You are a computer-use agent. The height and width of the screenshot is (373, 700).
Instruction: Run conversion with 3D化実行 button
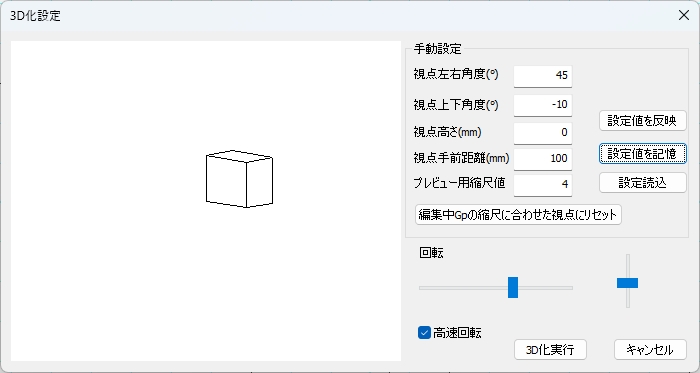coord(550,350)
